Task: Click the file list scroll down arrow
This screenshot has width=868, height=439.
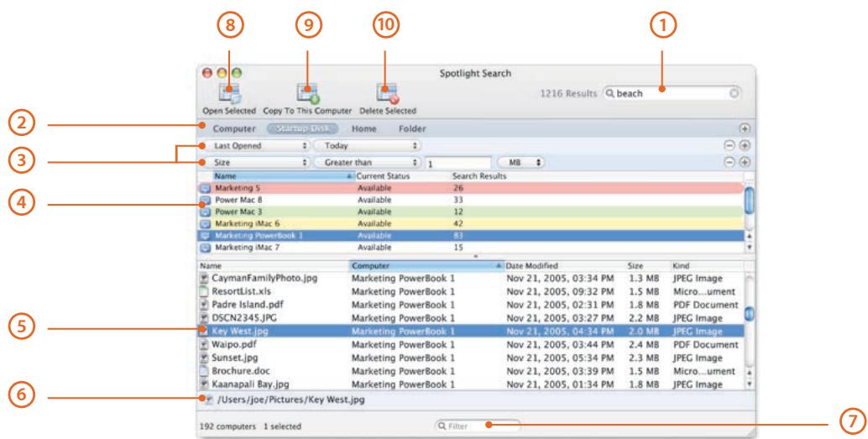Action: point(750,384)
